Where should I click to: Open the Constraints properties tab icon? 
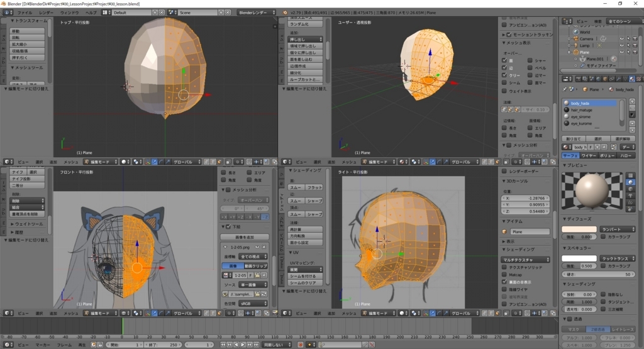(x=611, y=79)
